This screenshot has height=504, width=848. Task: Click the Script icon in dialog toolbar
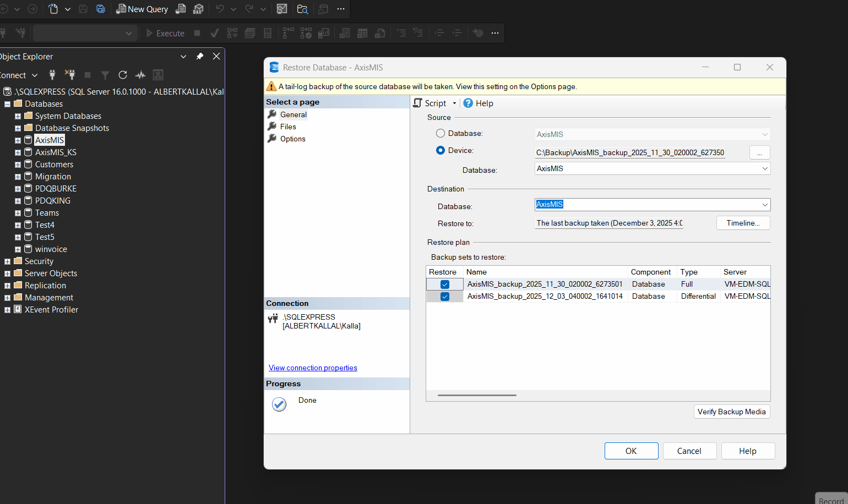(418, 103)
